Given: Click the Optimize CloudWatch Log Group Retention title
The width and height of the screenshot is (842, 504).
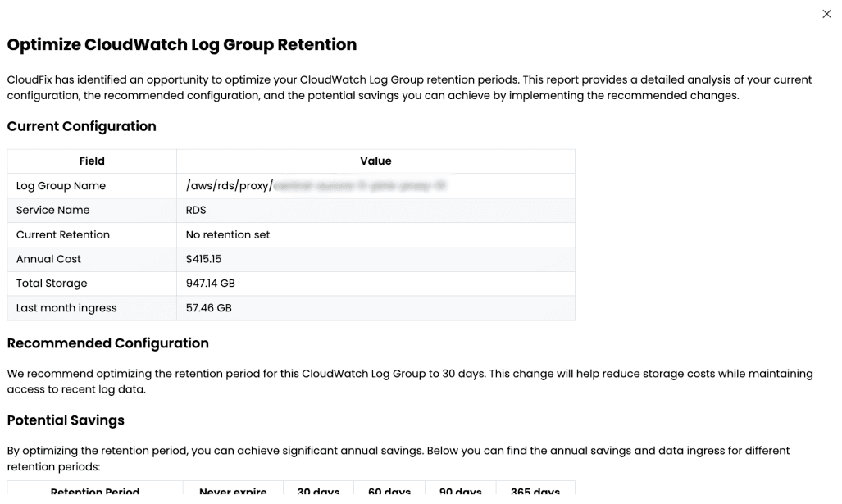Looking at the screenshot, I should (182, 44).
